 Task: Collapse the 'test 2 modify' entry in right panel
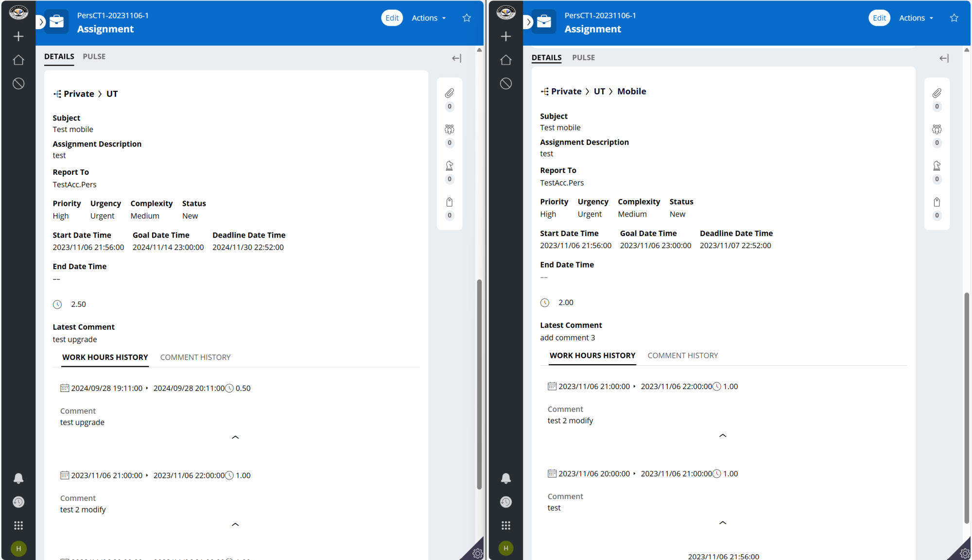pos(723,436)
